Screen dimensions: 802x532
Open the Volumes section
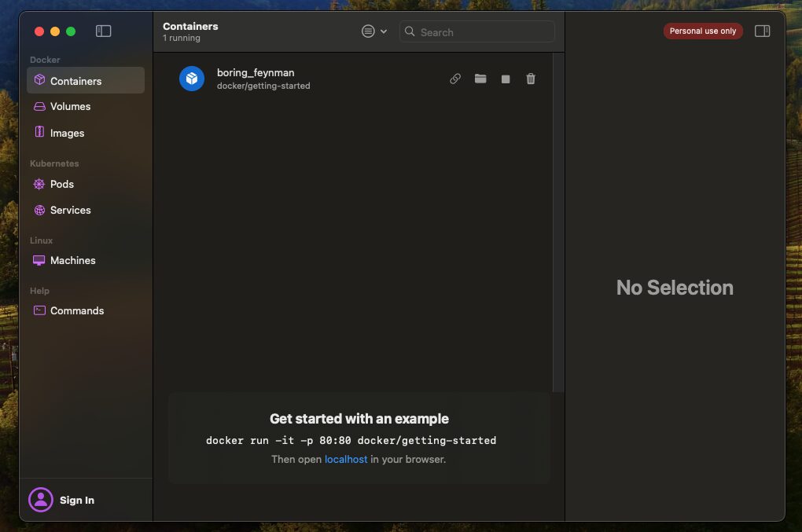[x=68, y=106]
